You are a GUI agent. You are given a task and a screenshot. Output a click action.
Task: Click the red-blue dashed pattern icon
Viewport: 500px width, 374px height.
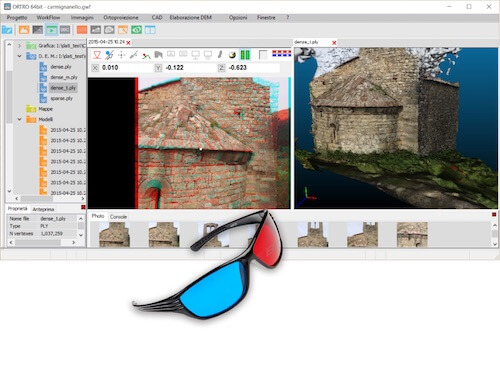tap(282, 54)
